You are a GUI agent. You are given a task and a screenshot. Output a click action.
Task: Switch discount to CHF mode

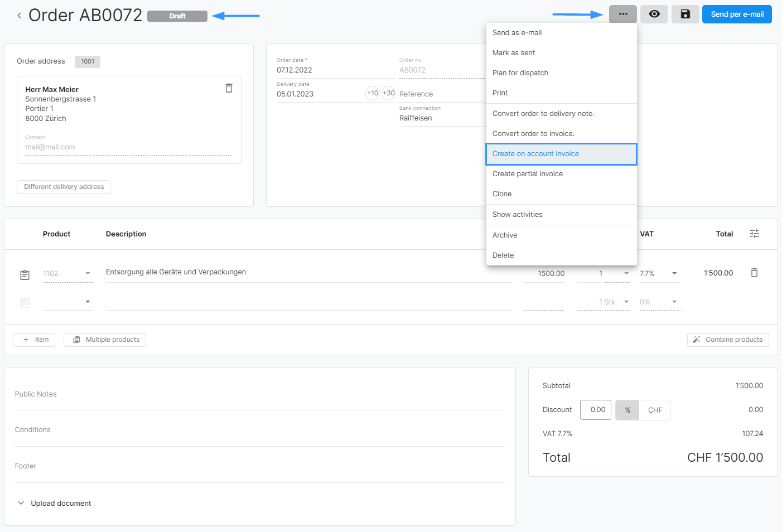point(655,410)
